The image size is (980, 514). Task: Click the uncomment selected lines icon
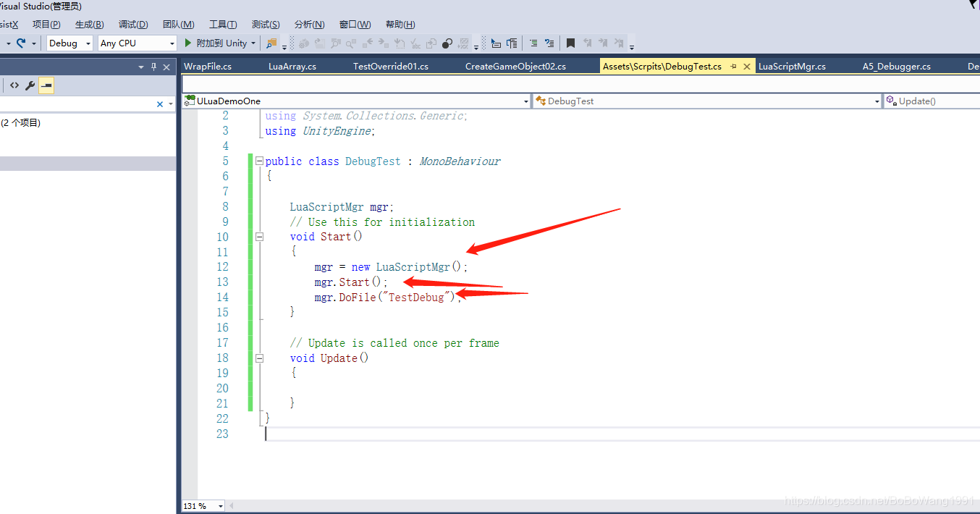(x=549, y=43)
